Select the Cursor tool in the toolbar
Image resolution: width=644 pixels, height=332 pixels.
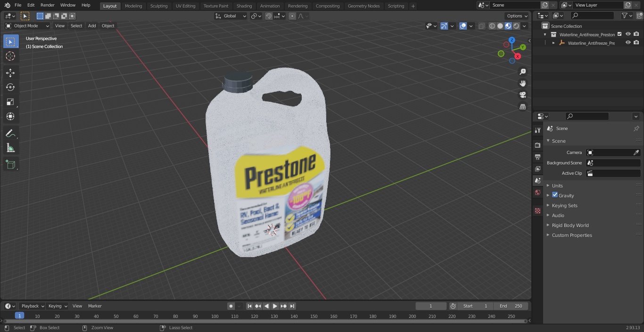pos(10,56)
